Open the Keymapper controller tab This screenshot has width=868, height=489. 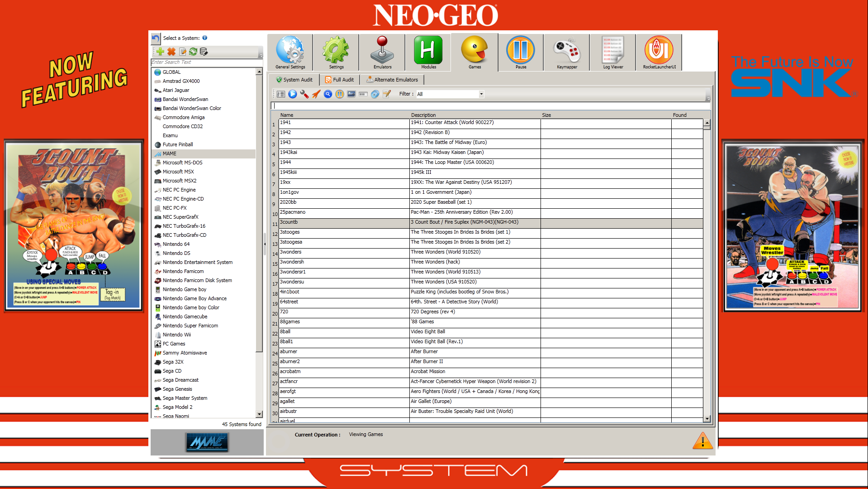(567, 53)
